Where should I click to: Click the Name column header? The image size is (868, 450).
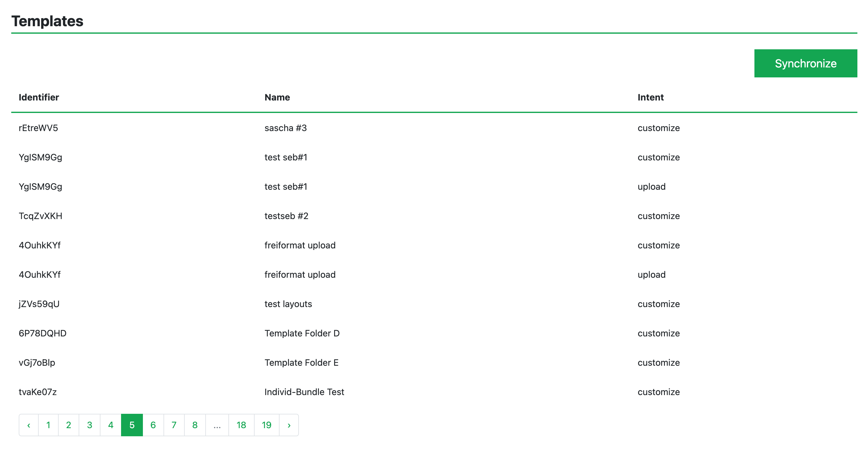click(x=277, y=97)
